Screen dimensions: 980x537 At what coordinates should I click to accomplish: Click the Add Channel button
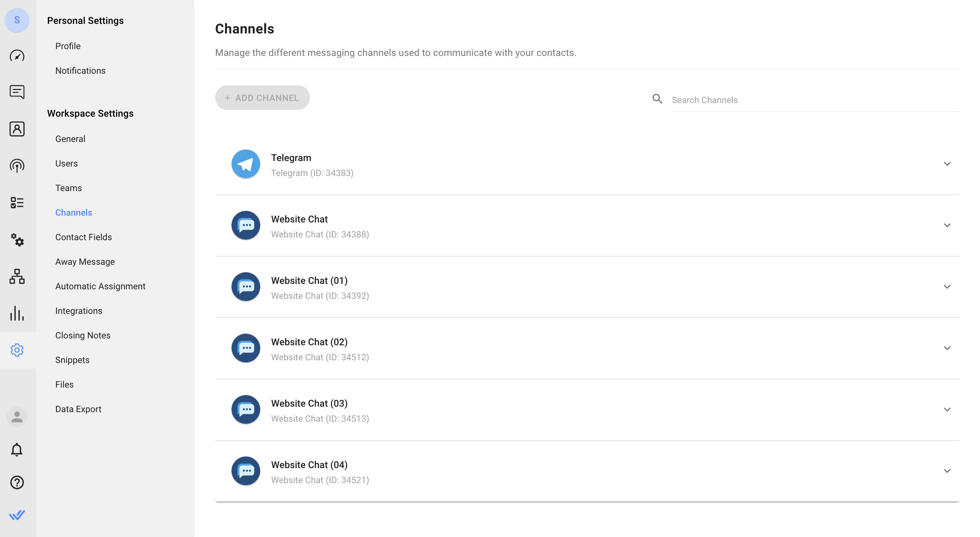(x=262, y=98)
